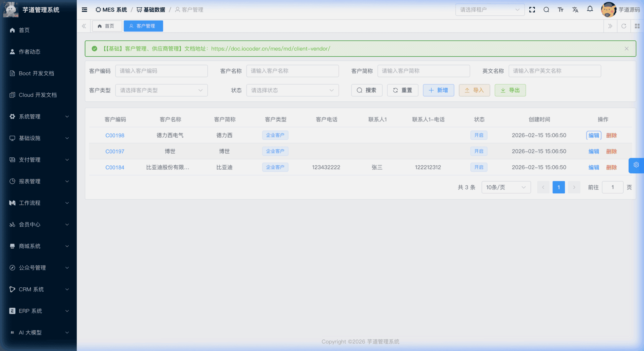
Task: Open the search magnifier in top bar
Action: (x=546, y=10)
